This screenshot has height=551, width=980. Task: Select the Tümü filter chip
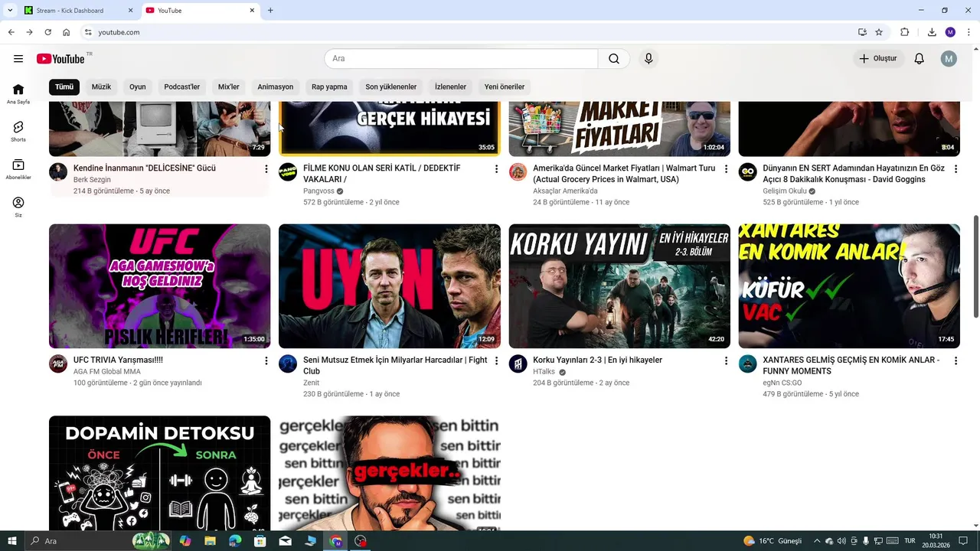(64, 86)
